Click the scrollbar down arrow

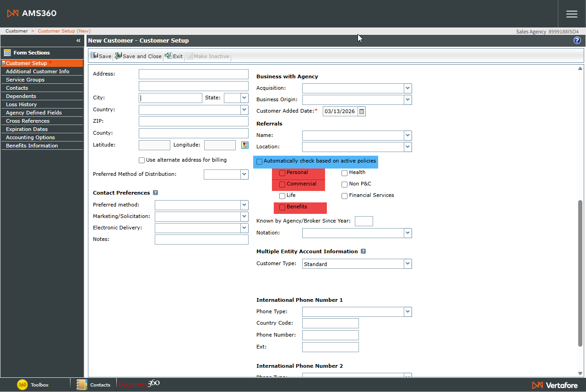580,373
